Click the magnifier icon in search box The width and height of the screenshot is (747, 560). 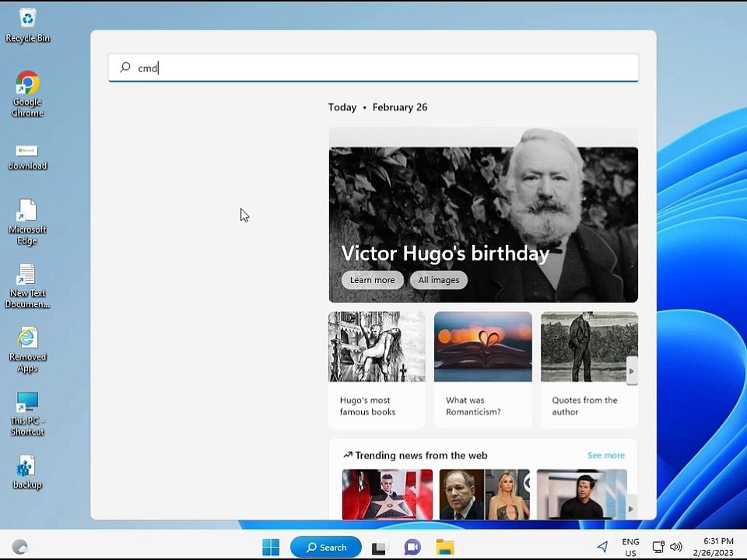click(125, 67)
